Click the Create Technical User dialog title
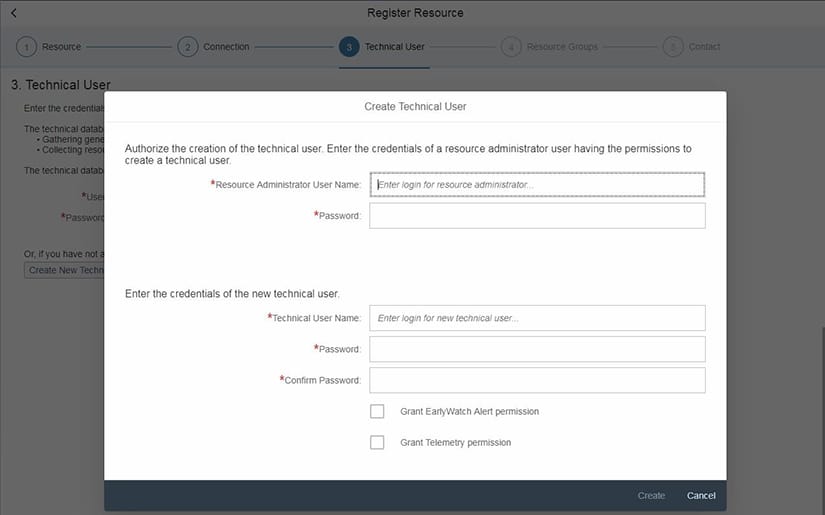The width and height of the screenshot is (825, 515). tap(415, 107)
